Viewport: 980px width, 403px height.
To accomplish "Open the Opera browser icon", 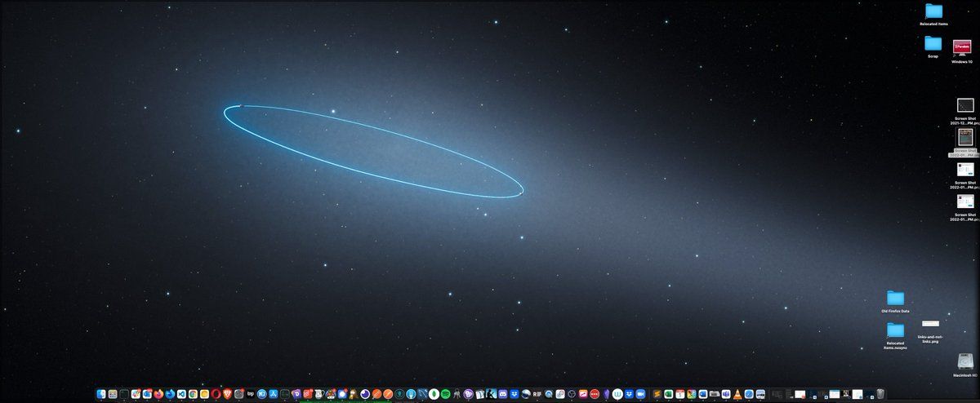I will pos(216,394).
